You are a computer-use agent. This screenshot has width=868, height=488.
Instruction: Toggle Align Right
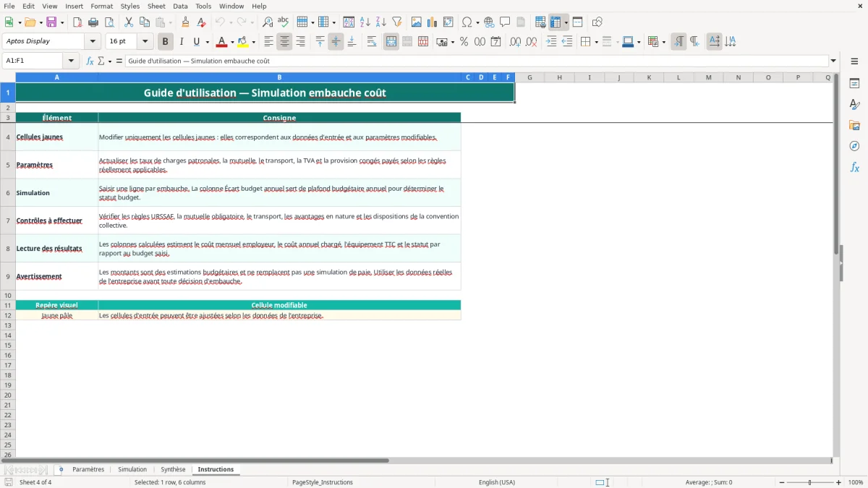300,42
